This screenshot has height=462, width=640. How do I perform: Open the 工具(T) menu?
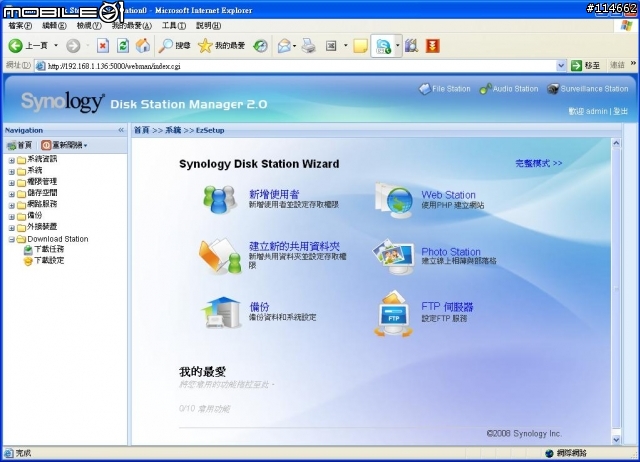coord(174,26)
